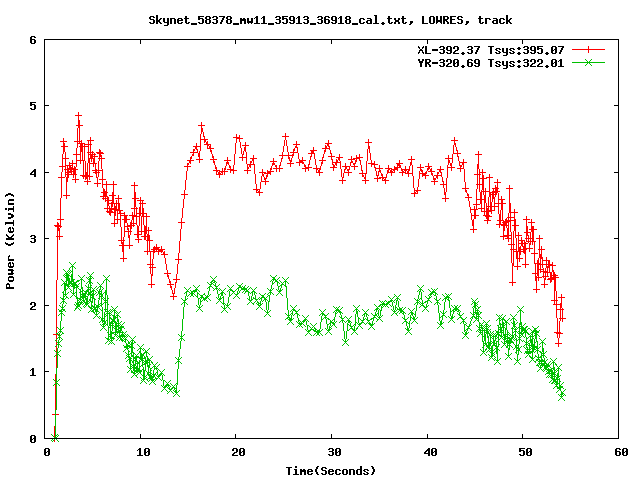The image size is (640, 480).
Task: Click the x-axis tick label '40'
Action: coord(430,452)
